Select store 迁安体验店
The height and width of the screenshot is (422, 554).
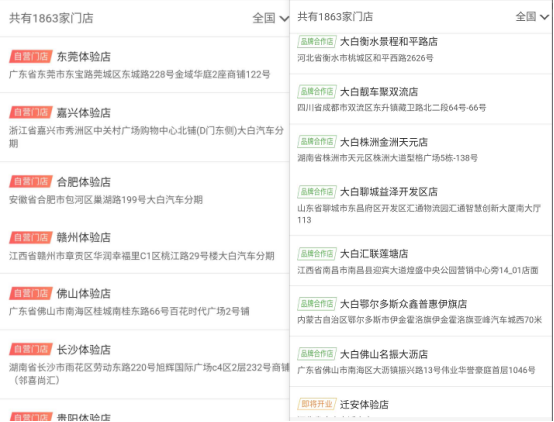coord(364,404)
